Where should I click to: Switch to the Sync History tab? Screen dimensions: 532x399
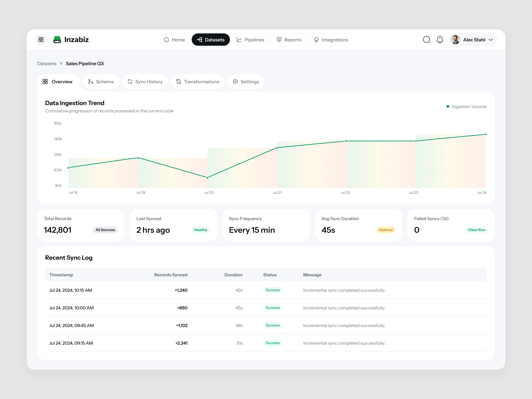(145, 82)
